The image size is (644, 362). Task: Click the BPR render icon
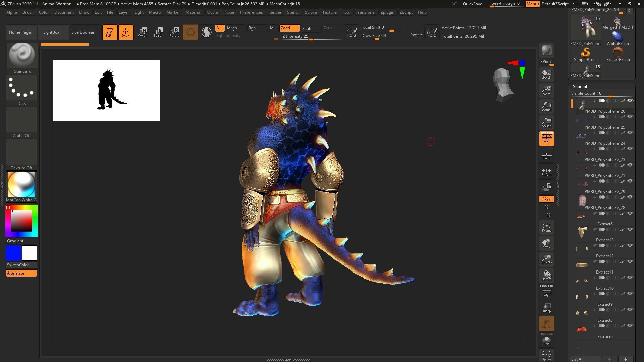546,51
